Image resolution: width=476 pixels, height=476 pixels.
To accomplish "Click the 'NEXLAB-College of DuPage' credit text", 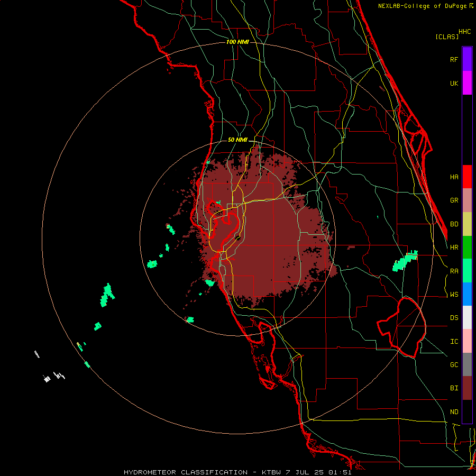I will tap(423, 6).
